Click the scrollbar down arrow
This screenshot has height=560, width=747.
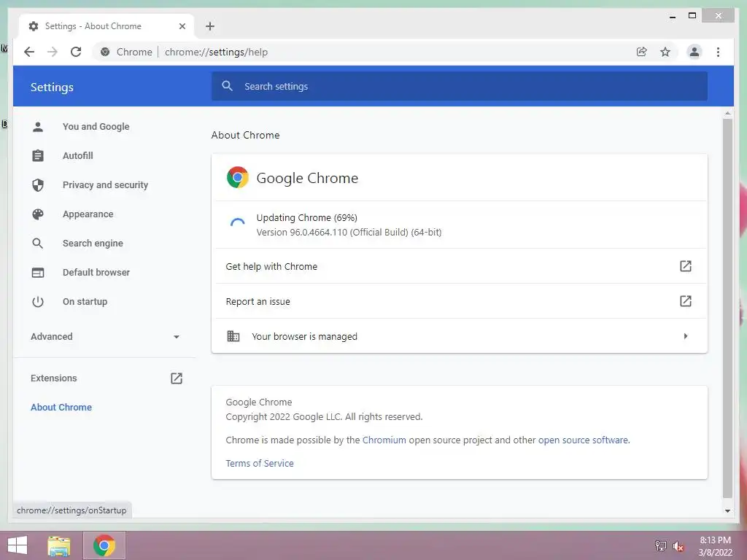pos(727,511)
